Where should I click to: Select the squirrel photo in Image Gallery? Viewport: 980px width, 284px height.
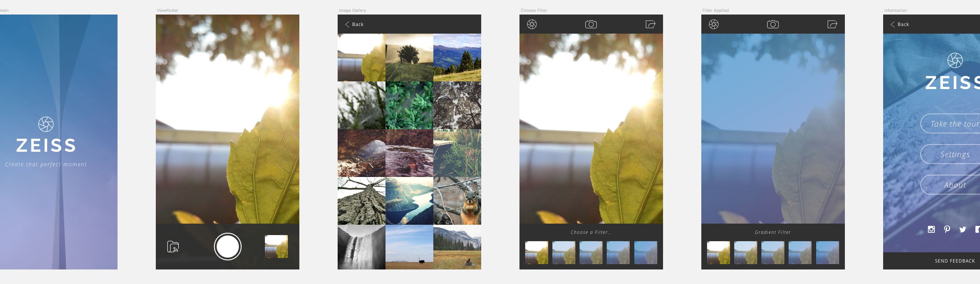click(x=457, y=201)
